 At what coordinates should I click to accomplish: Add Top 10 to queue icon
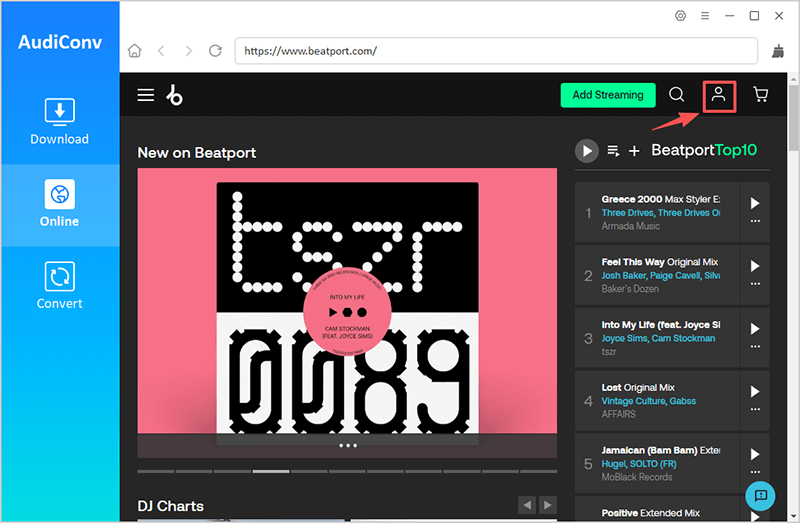point(613,151)
